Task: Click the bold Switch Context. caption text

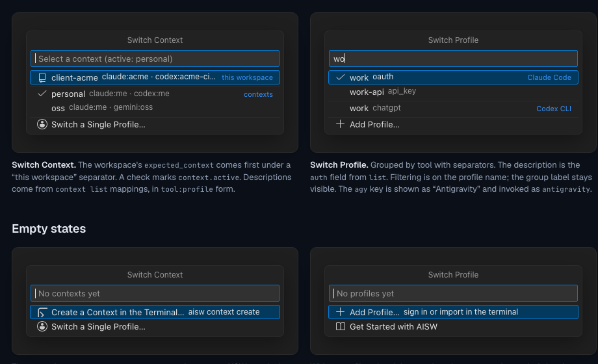Action: point(44,165)
